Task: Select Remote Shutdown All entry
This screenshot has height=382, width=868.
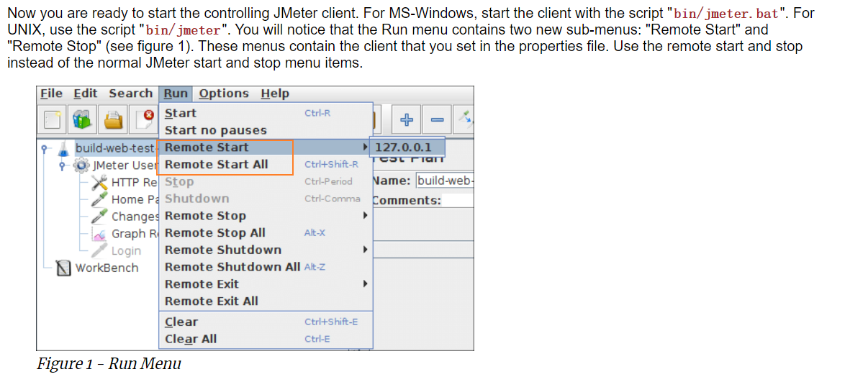Action: [265, 267]
